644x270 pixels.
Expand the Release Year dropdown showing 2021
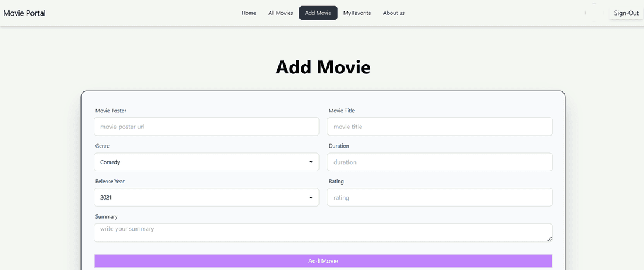point(206,197)
